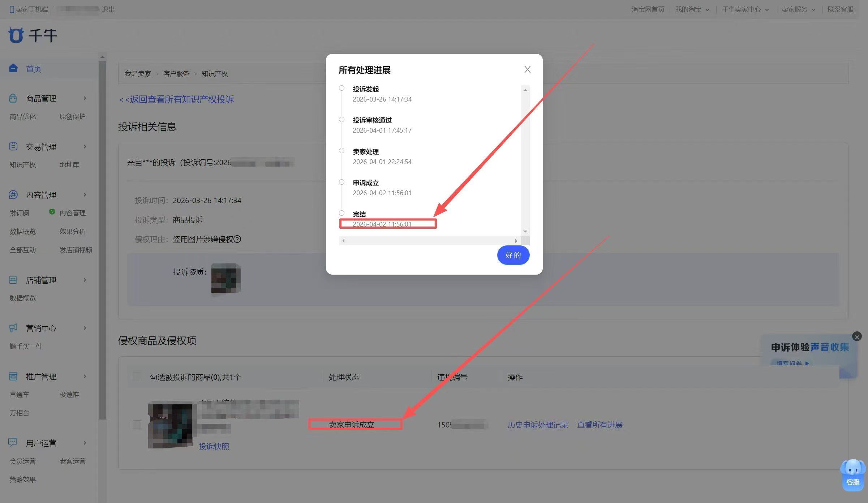Image resolution: width=868 pixels, height=503 pixels.
Task: Expand the 卖家服务 dropdown menu
Action: [798, 9]
